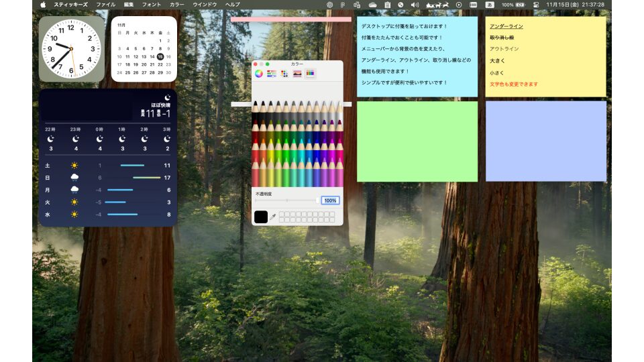Select the color wheel picker tab

click(259, 73)
